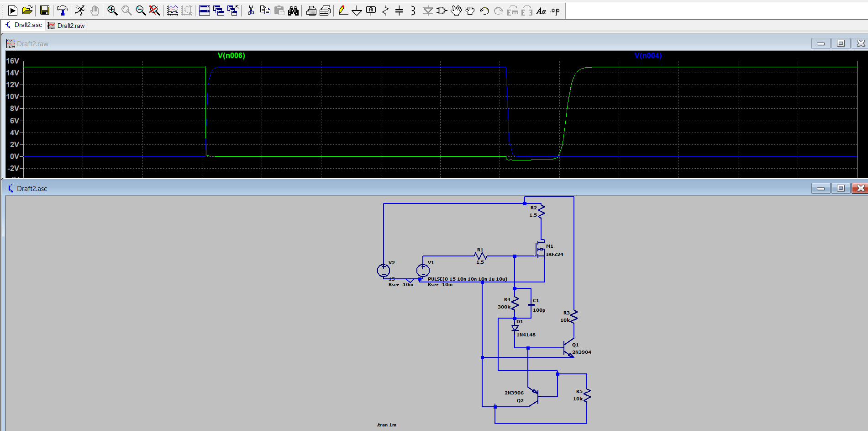Select the Text (Aa) tool
The height and width of the screenshot is (431, 868).
[x=541, y=11]
